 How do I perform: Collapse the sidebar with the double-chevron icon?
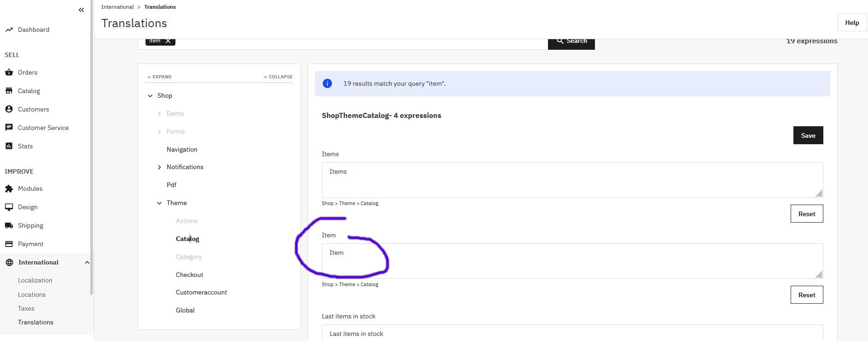tap(82, 10)
